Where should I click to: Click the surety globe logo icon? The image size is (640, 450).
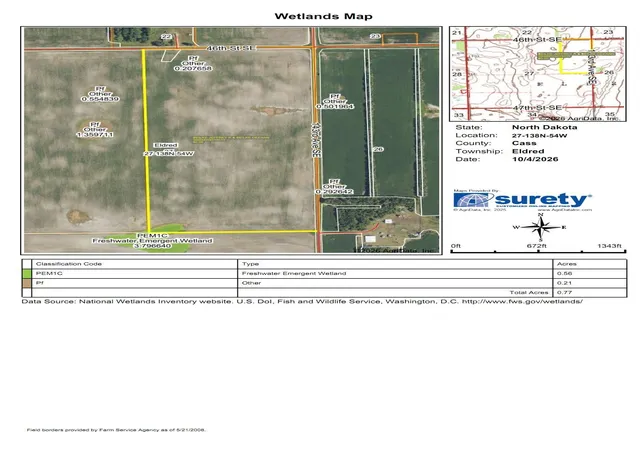click(472, 200)
